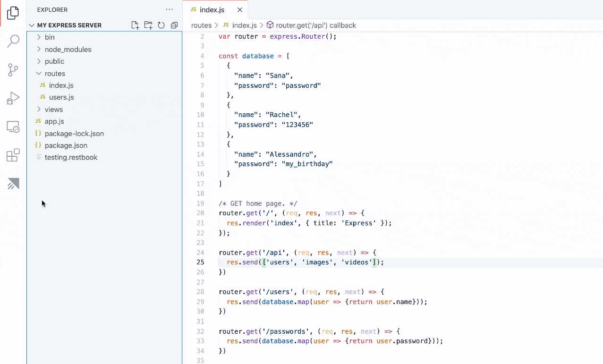
Task: Open the Source Control view icon
Action: (x=13, y=70)
